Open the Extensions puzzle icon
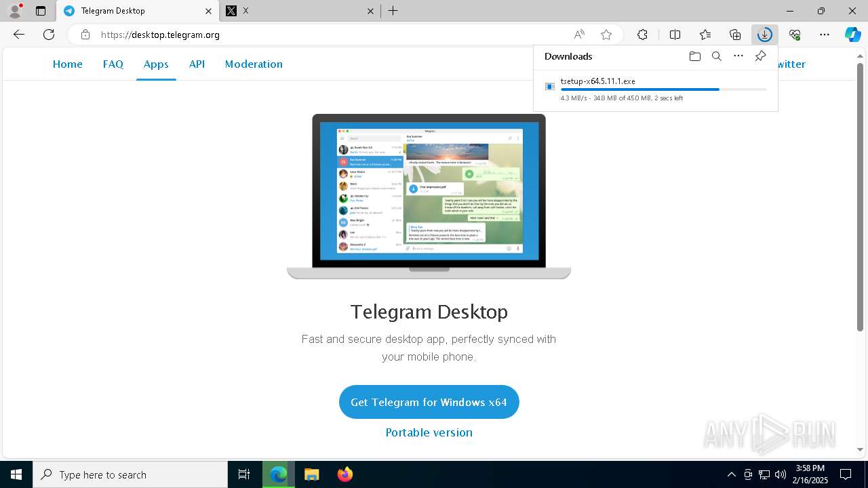The width and height of the screenshot is (868, 488). click(x=642, y=35)
